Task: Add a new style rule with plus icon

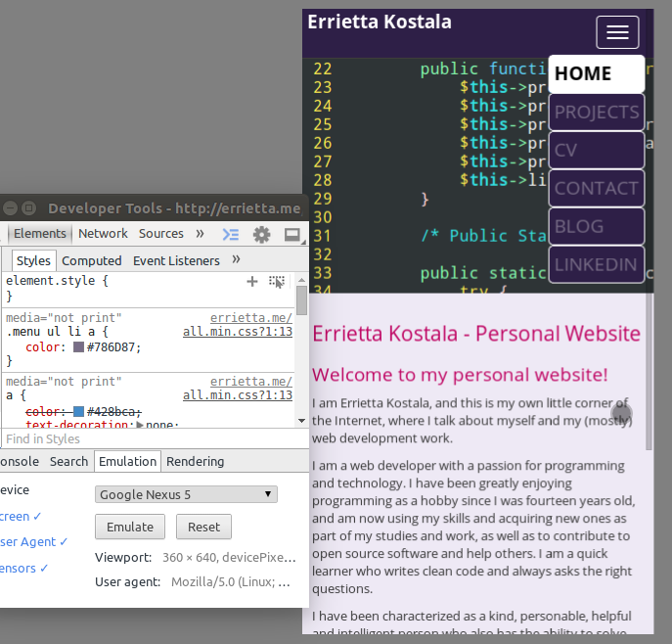Action: [x=252, y=281]
